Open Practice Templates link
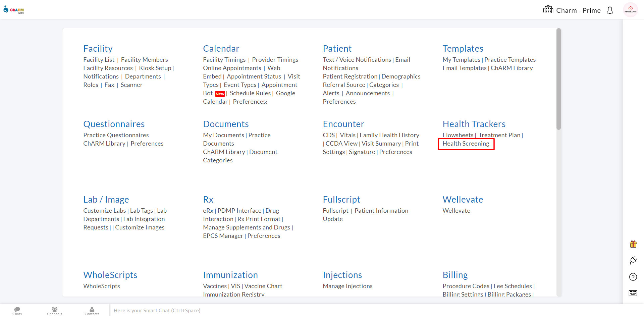This screenshot has height=316, width=644. click(510, 60)
